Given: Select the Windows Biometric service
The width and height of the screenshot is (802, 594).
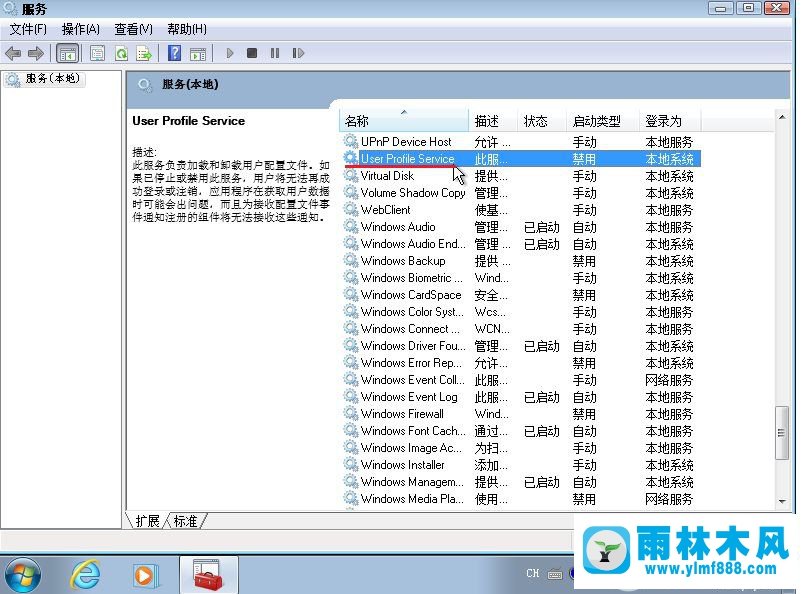Looking at the screenshot, I should tap(411, 278).
